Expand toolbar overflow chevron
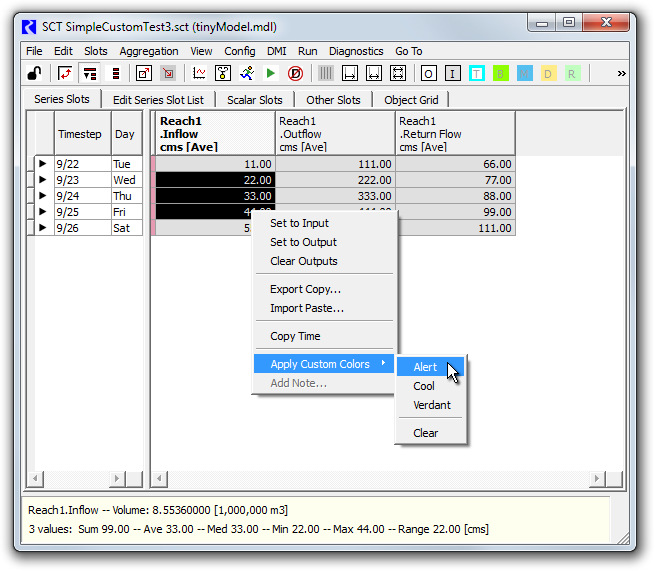The image size is (655, 571). click(x=622, y=74)
